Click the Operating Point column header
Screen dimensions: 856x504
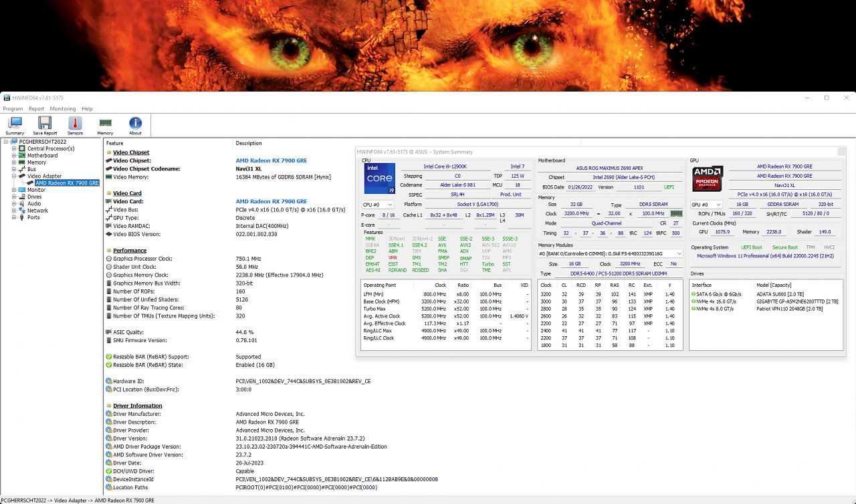pos(379,285)
